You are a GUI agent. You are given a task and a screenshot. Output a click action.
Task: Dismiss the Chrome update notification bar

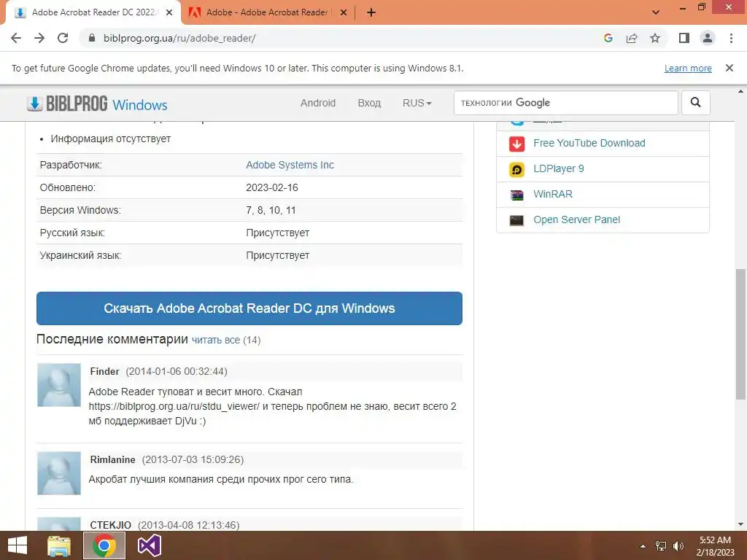[729, 68]
